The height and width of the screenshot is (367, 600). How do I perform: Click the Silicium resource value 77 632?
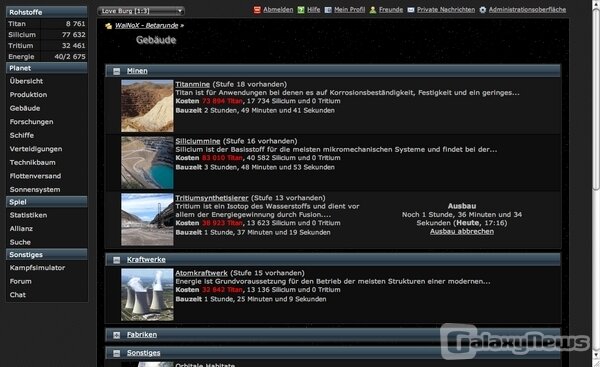click(x=73, y=35)
